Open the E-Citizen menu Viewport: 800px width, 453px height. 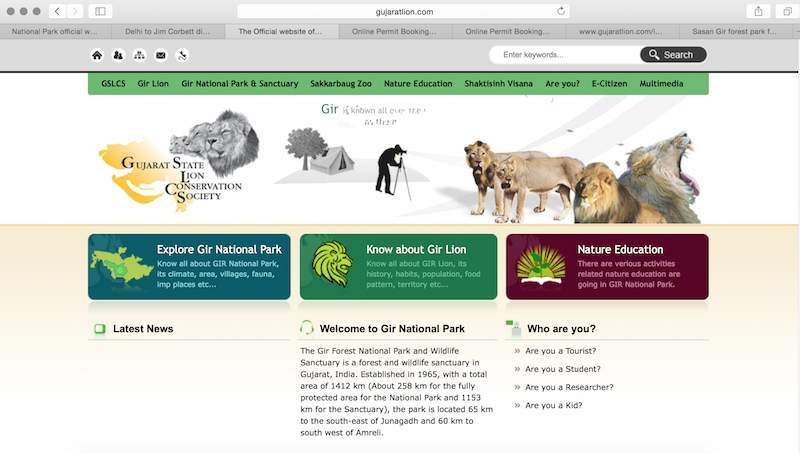[x=610, y=84]
